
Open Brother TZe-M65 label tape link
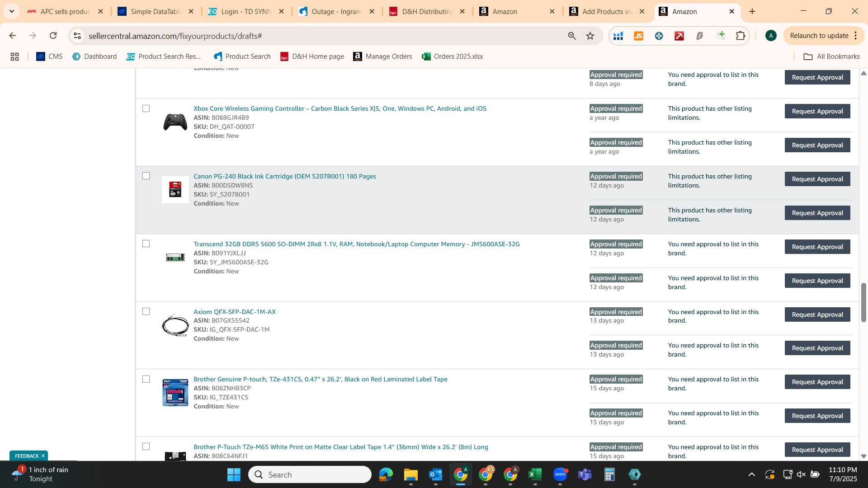point(341,447)
